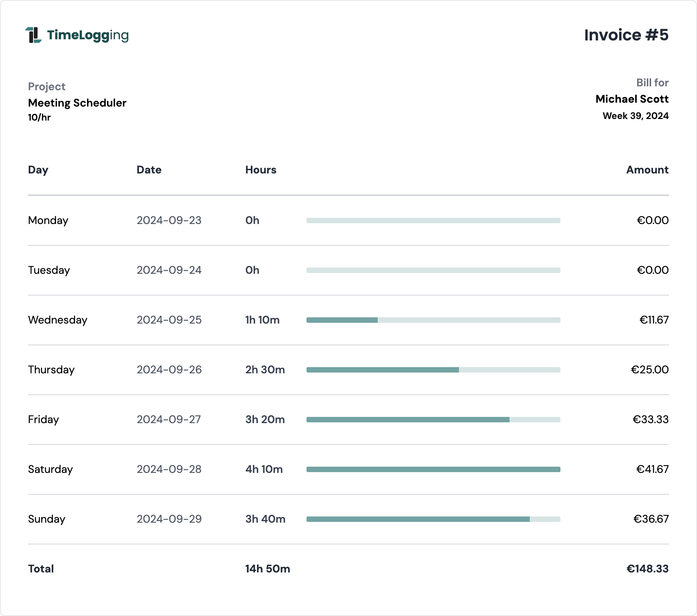Click the date 2024-09-28
This screenshot has height=616, width=697.
coord(169,469)
